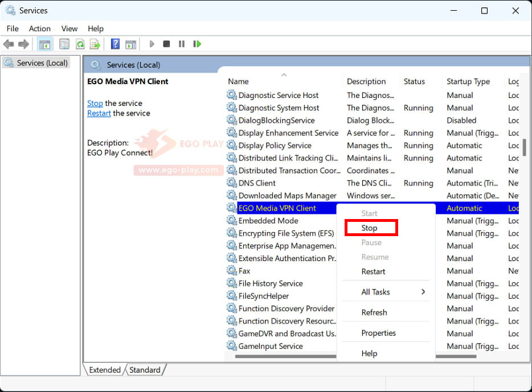Click the vertical scrollbar thumb of services list
Viewport: 532px width, 392px height.
(524, 147)
